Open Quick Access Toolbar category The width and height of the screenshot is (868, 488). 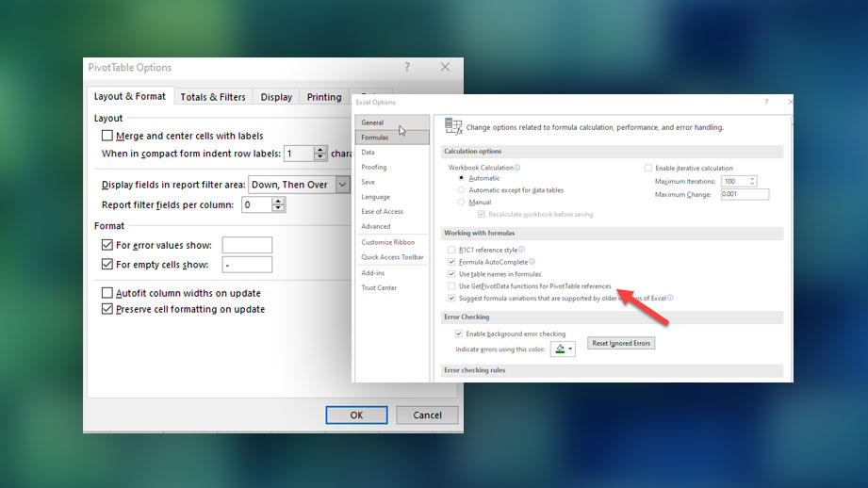click(x=392, y=257)
